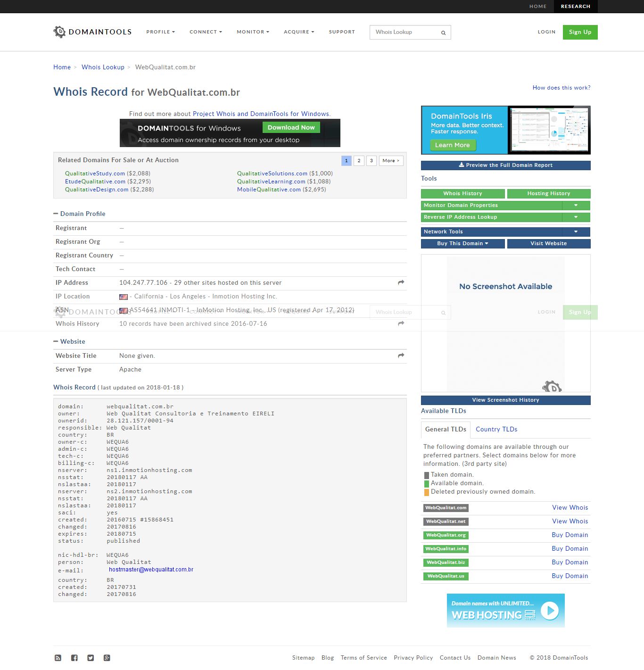
Task: Go to page 2 of related domains
Action: pos(359,161)
